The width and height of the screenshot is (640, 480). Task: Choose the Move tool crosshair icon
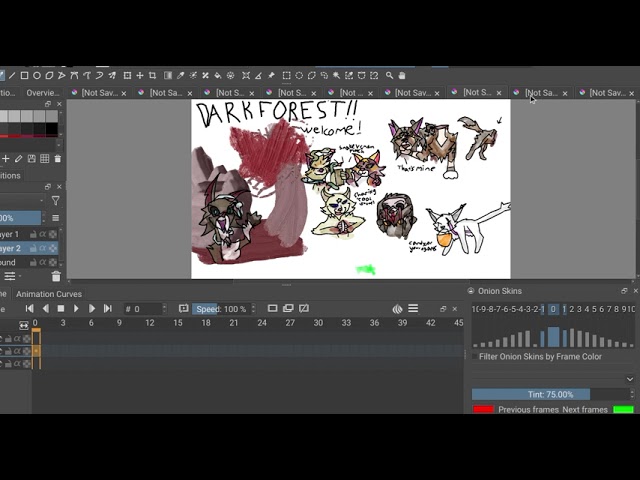tap(140, 76)
